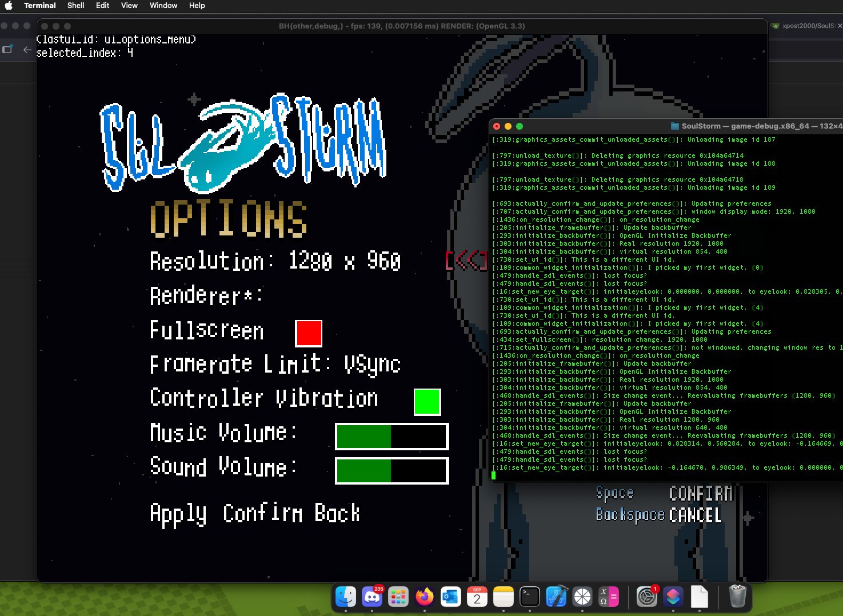843x616 pixels.
Task: Adjust the Music Volume bar
Action: tap(391, 437)
